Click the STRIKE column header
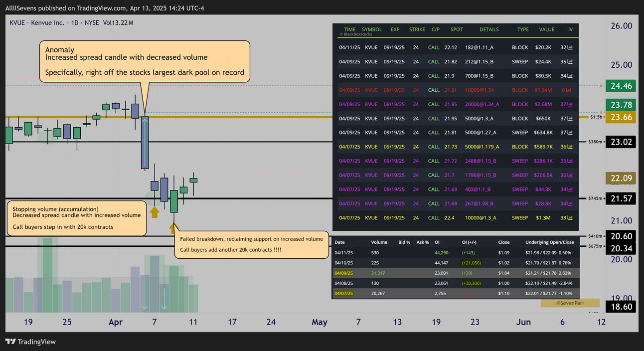 [x=417, y=29]
